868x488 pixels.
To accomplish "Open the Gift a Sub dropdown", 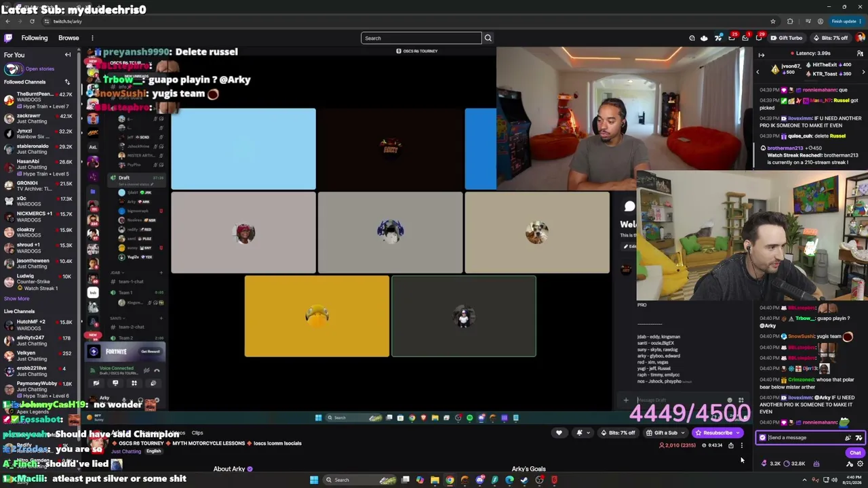I will pos(665,432).
